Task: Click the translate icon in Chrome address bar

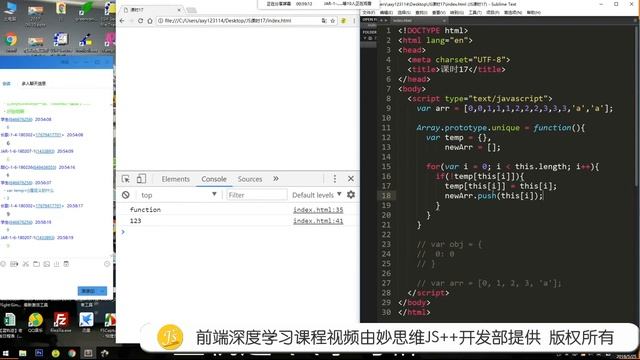Action: pos(324,20)
